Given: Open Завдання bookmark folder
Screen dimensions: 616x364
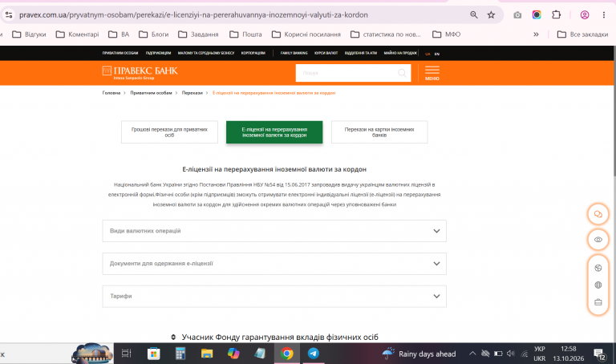Looking at the screenshot, I should click(198, 34).
